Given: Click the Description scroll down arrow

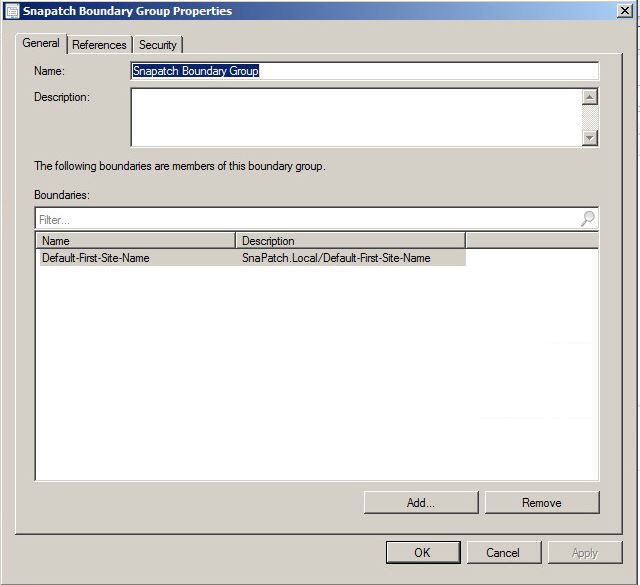Looking at the screenshot, I should pyautogui.click(x=590, y=138).
